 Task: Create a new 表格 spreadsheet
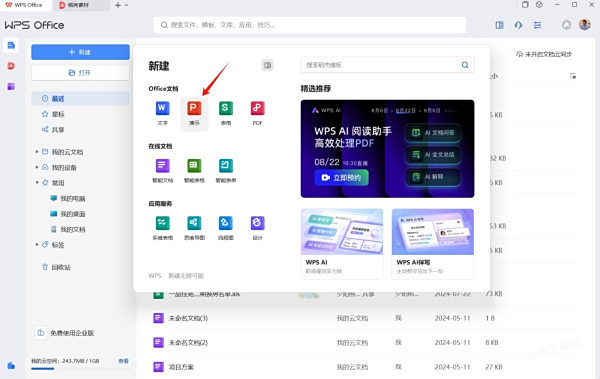pos(226,113)
